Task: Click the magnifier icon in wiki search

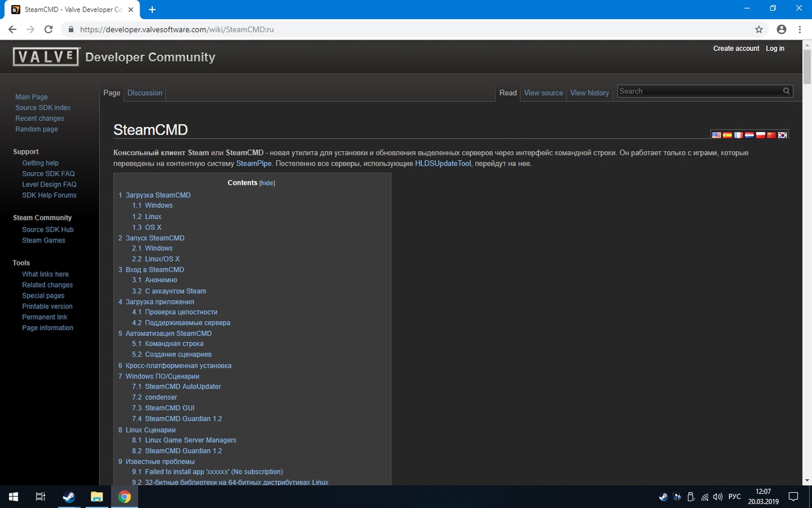Action: (x=787, y=91)
